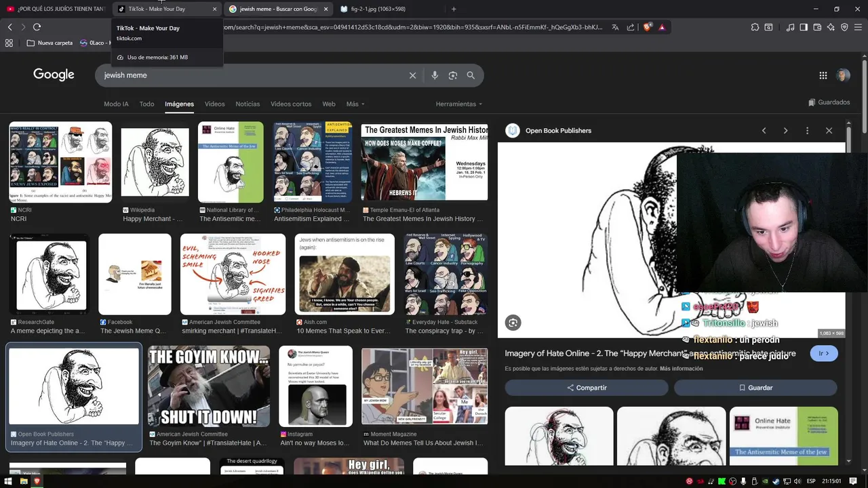868x488 pixels.
Task: Switch to the Web results tab
Action: pyautogui.click(x=329, y=104)
